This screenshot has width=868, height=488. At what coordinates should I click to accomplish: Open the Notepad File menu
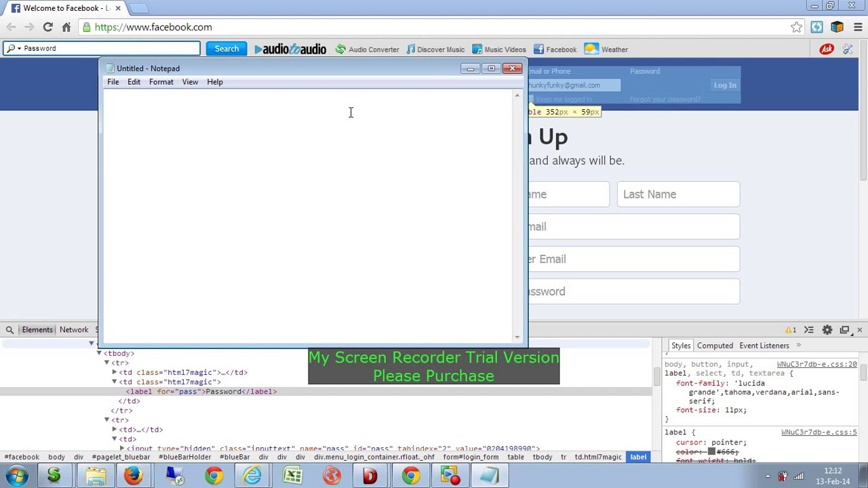click(113, 82)
